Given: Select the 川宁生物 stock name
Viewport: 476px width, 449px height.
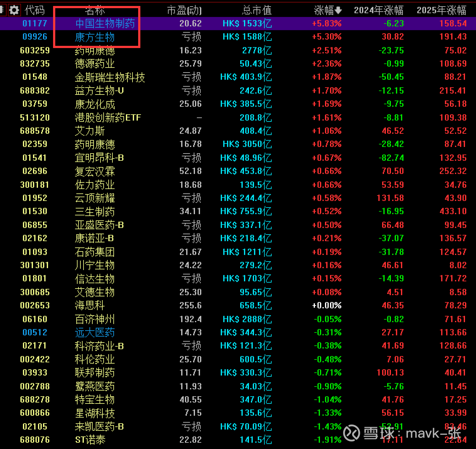Looking at the screenshot, I should tap(95, 265).
